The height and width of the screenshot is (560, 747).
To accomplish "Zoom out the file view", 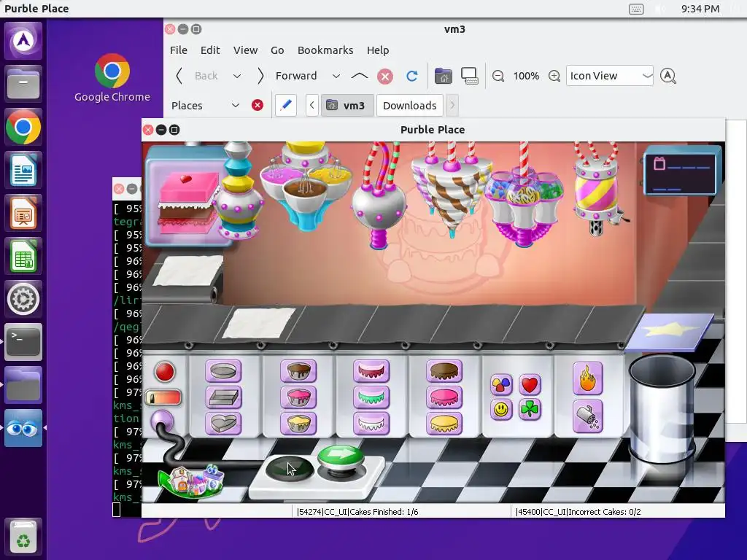I will tap(498, 76).
